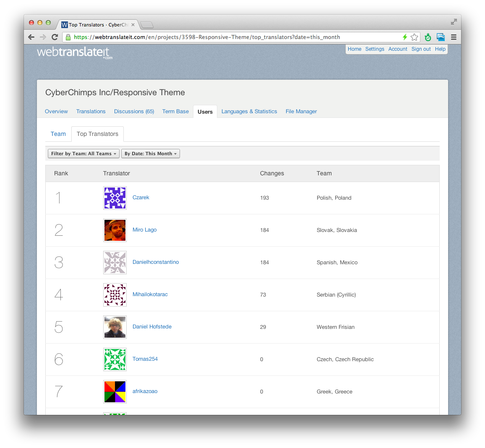This screenshot has width=485, height=448.
Task: Click the 'Western Frisian' team cell
Action: click(336, 327)
